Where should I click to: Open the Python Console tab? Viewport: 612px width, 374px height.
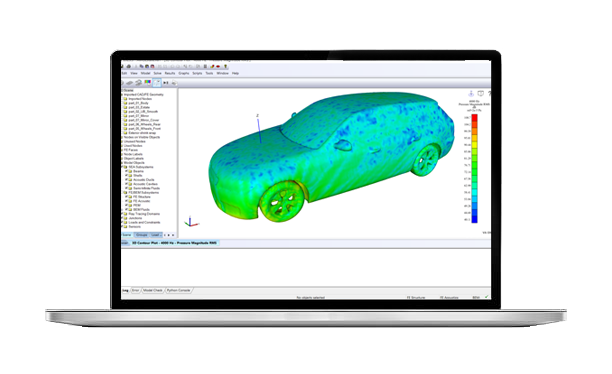click(178, 290)
